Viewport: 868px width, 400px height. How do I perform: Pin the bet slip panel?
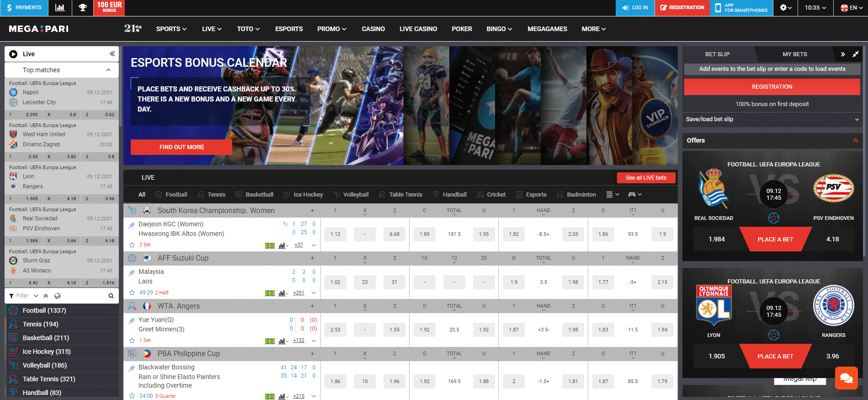(856, 54)
